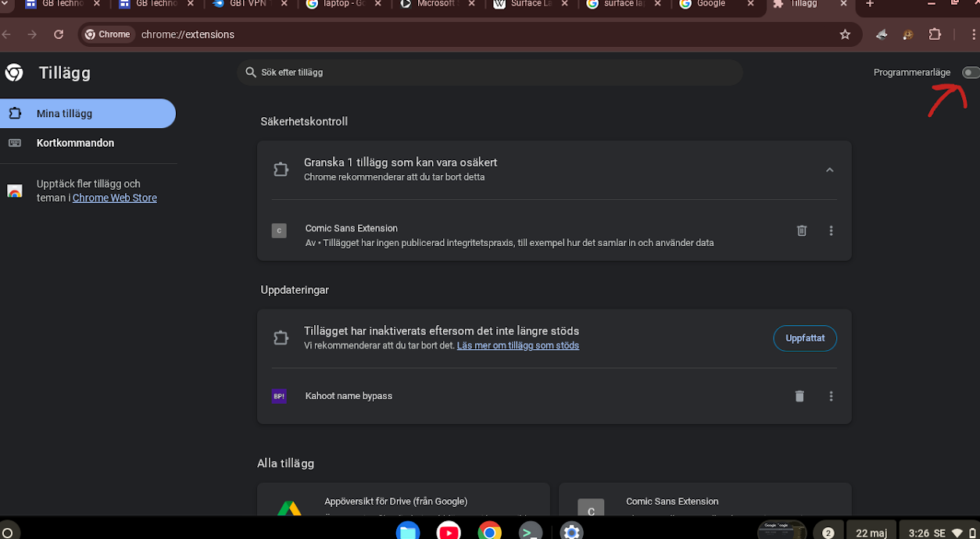Click the rainbow Web Store icon in sidebar
This screenshot has height=539, width=980.
pyautogui.click(x=15, y=191)
